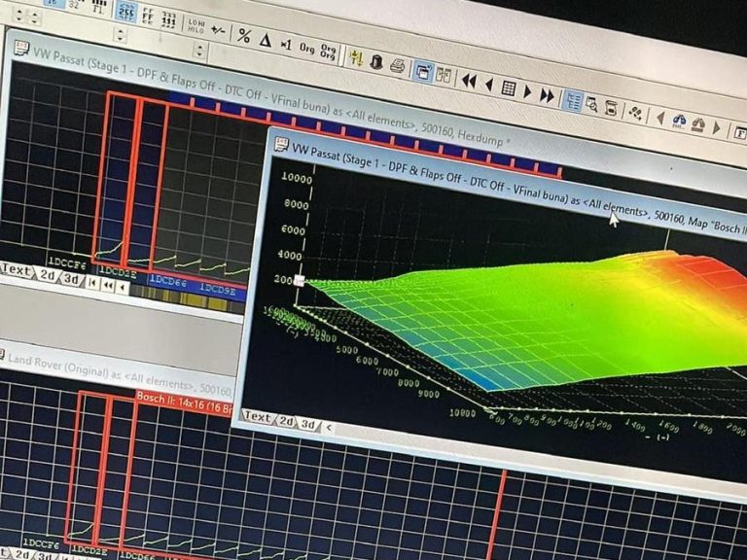
Task: Click jump-to-start button in Passat hexdump
Action: point(93,282)
